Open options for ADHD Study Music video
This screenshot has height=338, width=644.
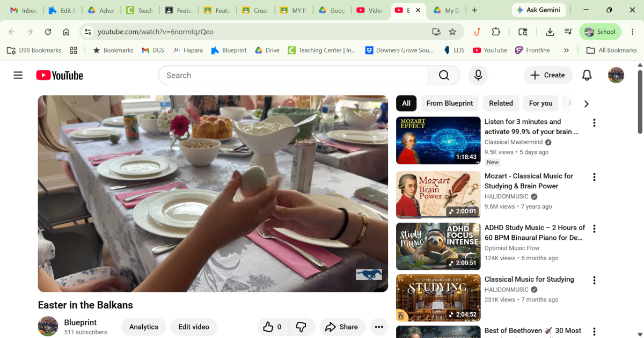tap(594, 229)
